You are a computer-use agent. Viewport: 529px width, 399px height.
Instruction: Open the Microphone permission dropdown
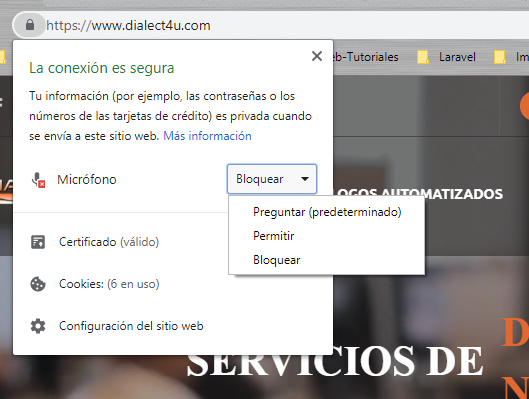(272, 179)
